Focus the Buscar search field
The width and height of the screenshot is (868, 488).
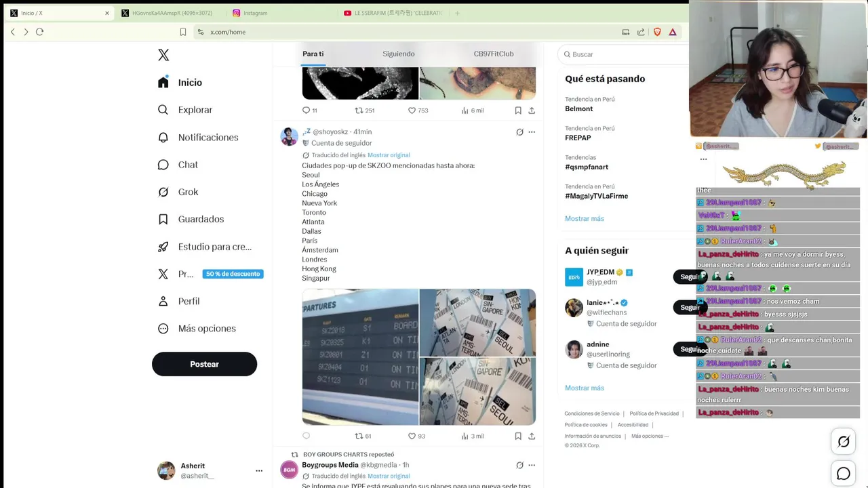tap(624, 54)
